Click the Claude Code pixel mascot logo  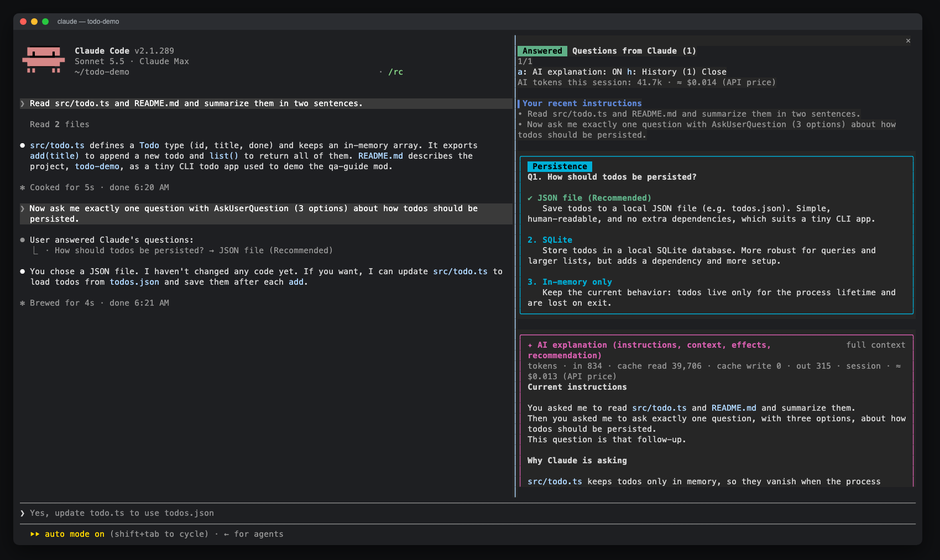coord(43,60)
